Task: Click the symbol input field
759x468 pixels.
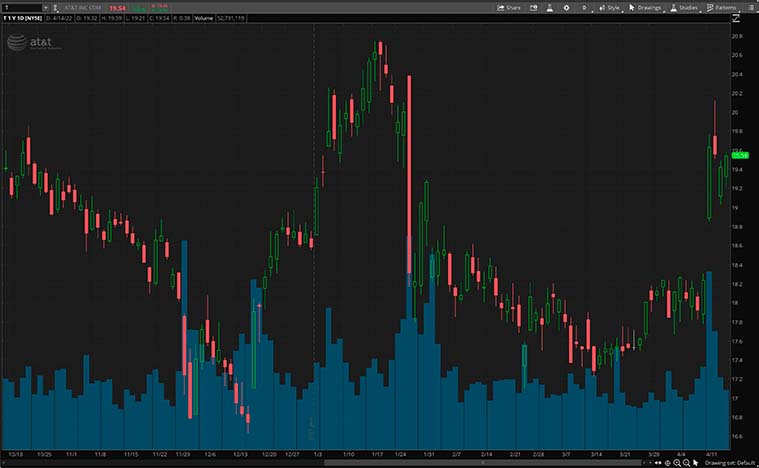Action: point(22,8)
